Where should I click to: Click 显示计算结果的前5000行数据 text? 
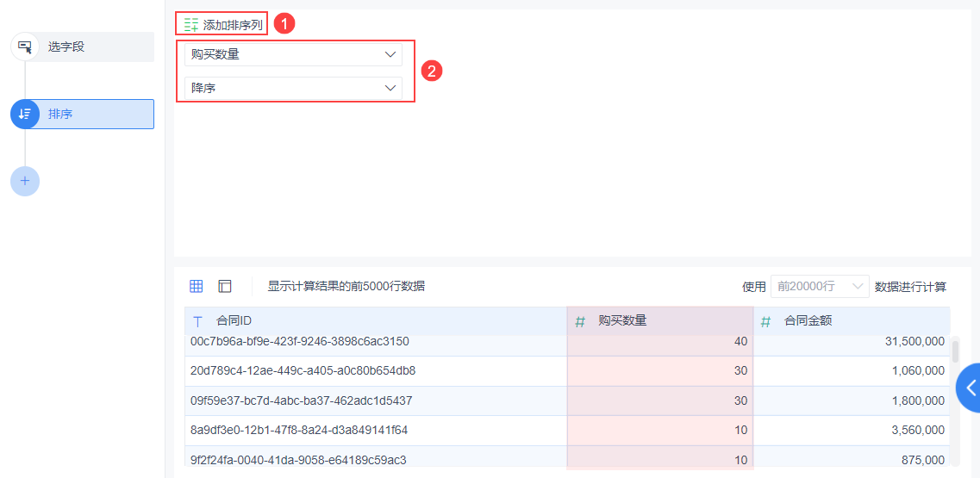click(346, 286)
